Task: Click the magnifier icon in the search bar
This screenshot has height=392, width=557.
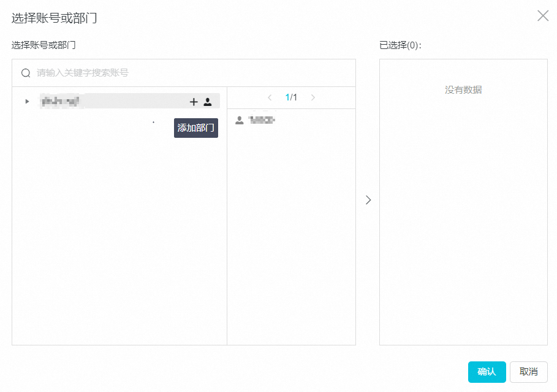Action: (25, 72)
